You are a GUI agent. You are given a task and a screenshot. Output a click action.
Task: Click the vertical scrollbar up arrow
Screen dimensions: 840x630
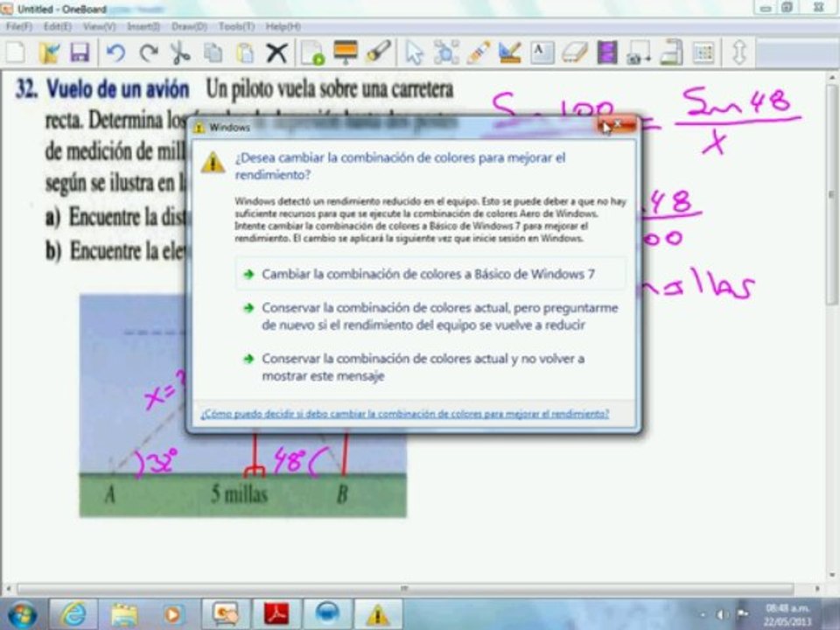831,78
